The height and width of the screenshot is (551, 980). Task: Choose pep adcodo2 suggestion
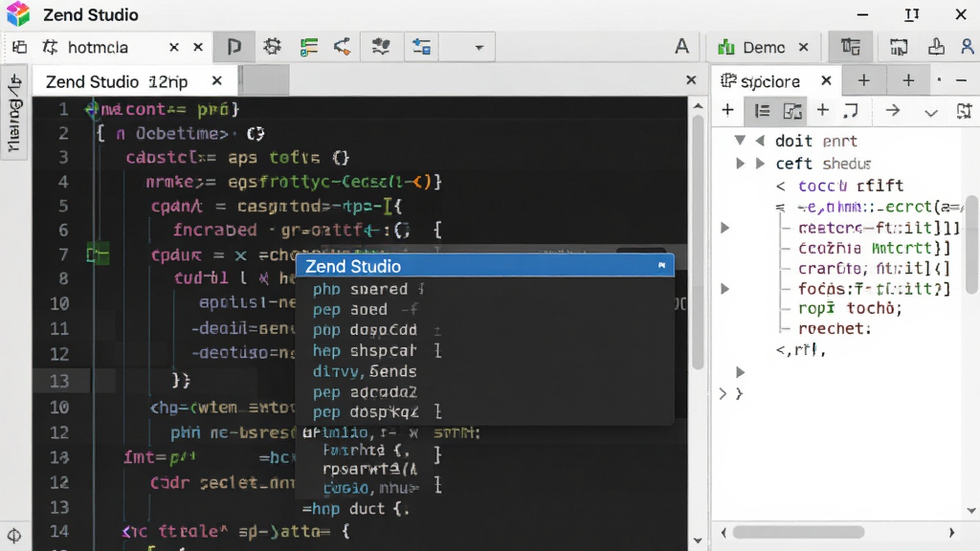click(x=484, y=392)
